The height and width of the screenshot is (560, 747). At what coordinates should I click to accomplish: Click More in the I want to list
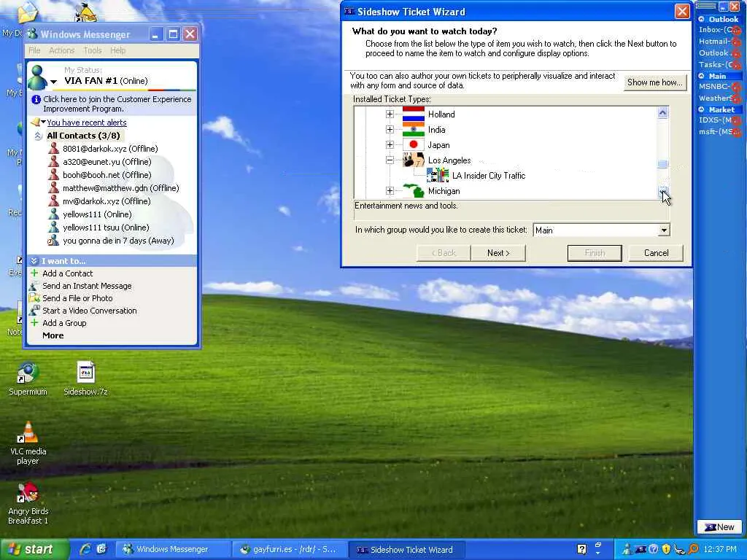coord(53,335)
